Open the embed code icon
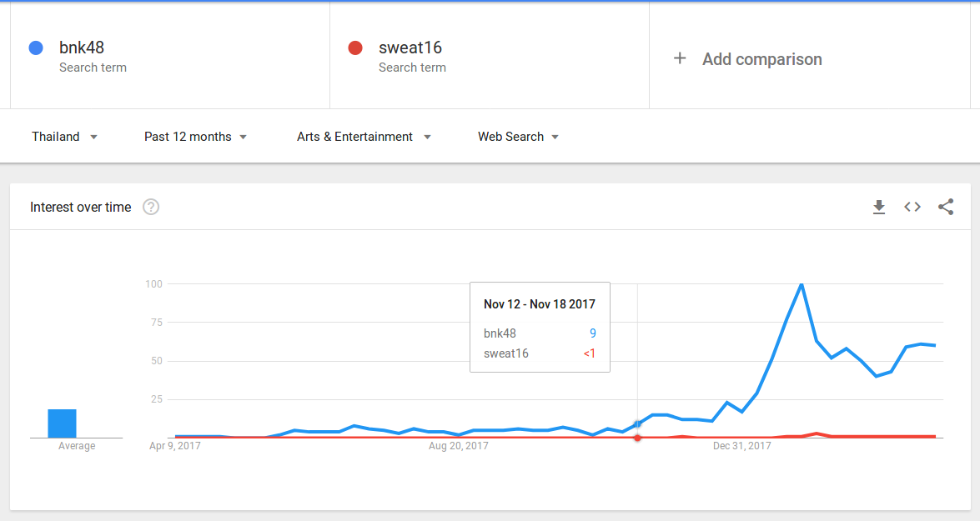Screen dimensions: 980x521 tap(912, 207)
